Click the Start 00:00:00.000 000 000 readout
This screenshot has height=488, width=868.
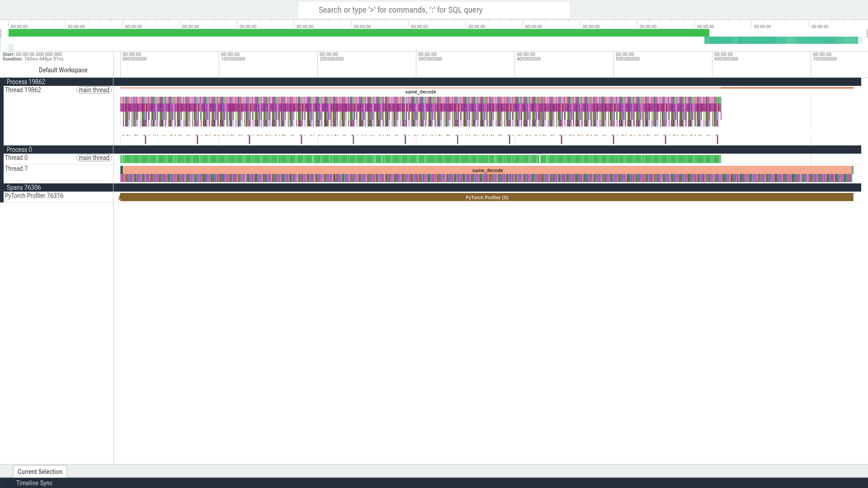coord(32,54)
